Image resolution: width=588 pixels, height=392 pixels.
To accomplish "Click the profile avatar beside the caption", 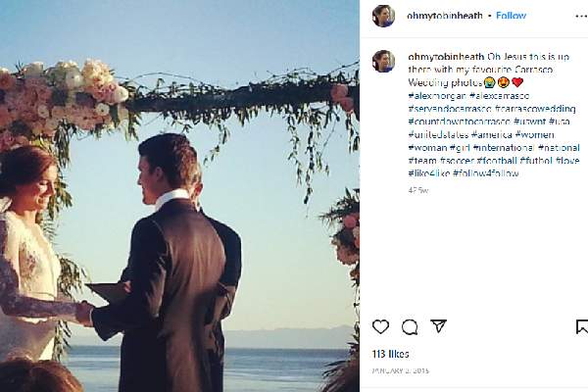I will point(383,61).
